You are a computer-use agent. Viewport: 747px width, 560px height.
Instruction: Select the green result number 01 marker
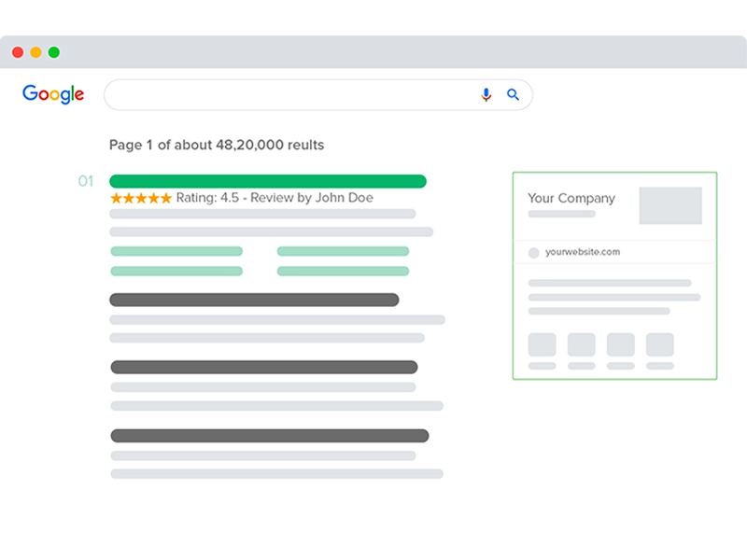point(87,180)
